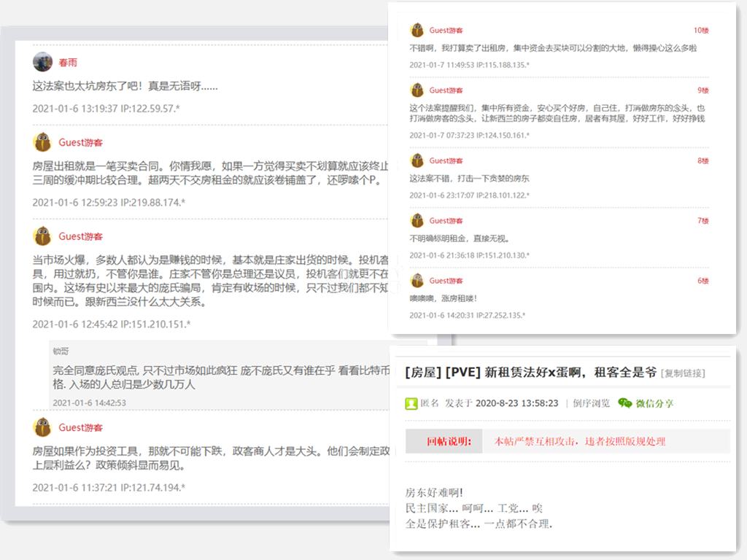Click the 微信分享 share link
747x560 pixels.
pos(654,403)
